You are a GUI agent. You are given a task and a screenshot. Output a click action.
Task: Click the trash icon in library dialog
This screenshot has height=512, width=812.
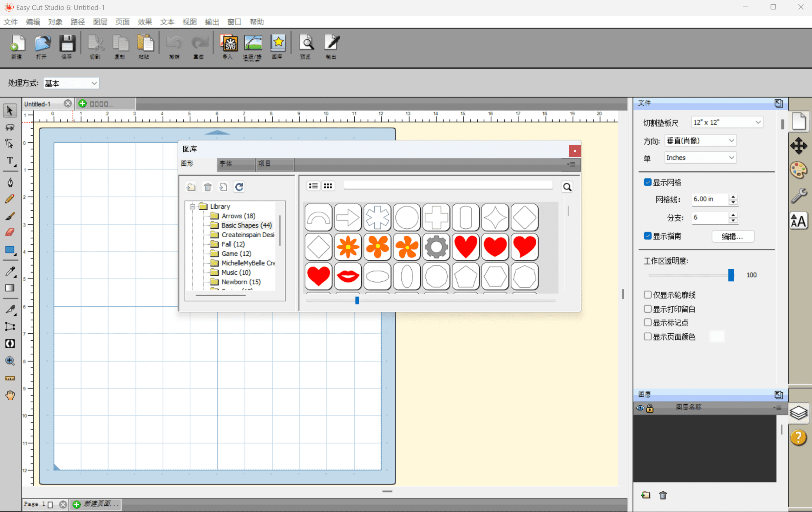pos(208,187)
